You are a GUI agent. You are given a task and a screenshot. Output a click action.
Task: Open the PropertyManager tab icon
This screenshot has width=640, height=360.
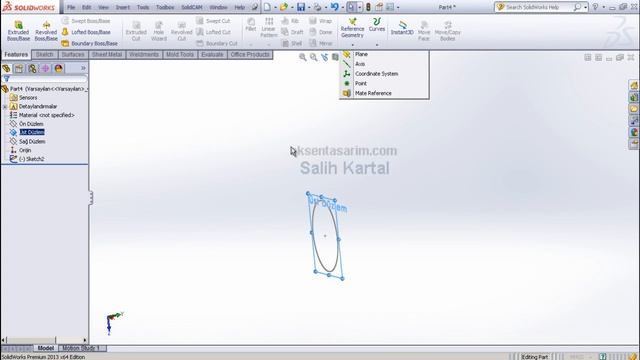point(19,68)
